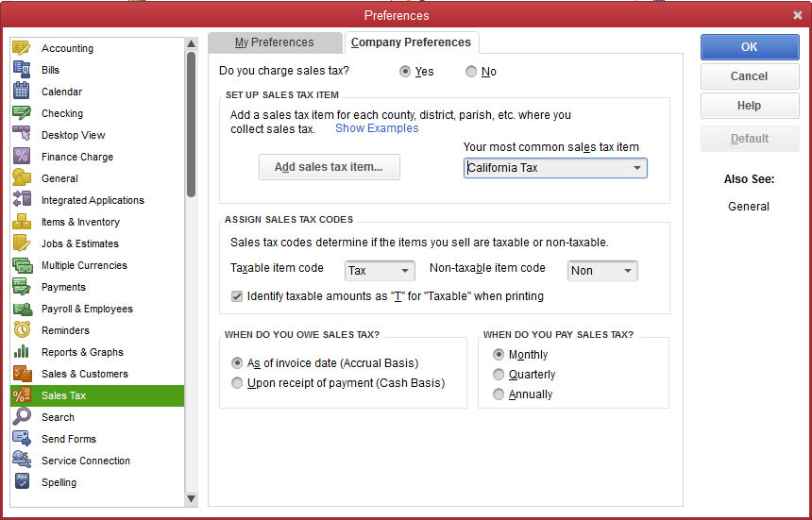The height and width of the screenshot is (520, 812).
Task: Click Add sales tax item button
Action: tap(330, 167)
